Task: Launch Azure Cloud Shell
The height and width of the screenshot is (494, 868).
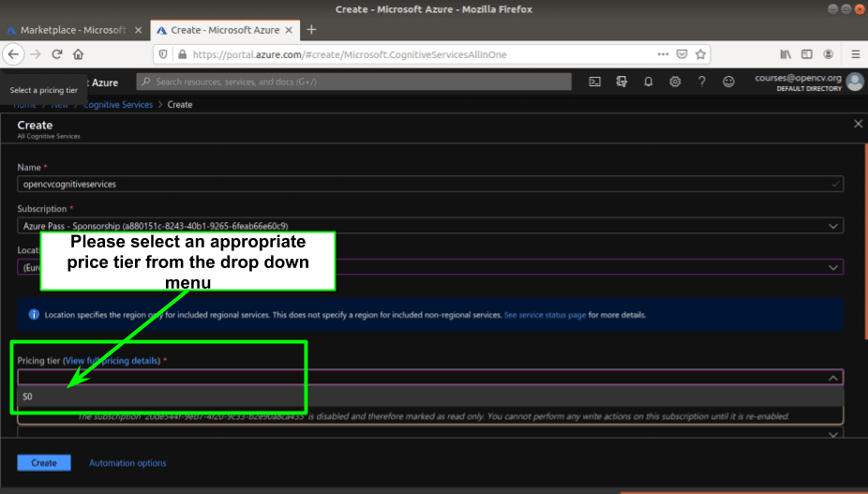Action: coord(594,82)
